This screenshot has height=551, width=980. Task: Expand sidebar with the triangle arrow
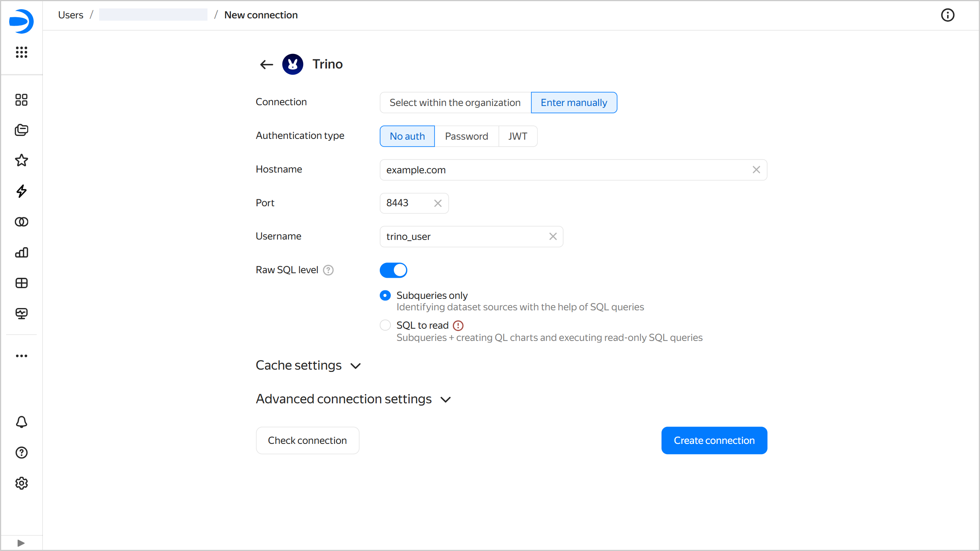[21, 543]
